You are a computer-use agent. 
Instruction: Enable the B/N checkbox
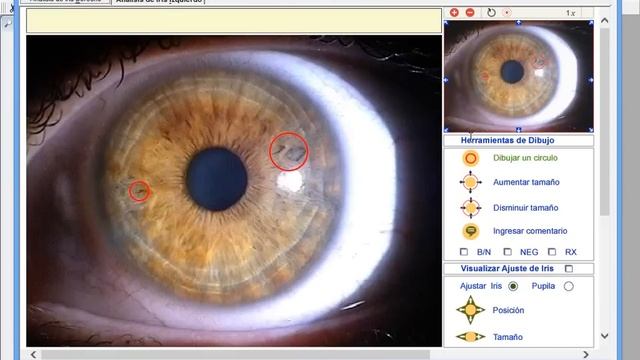tap(464, 252)
